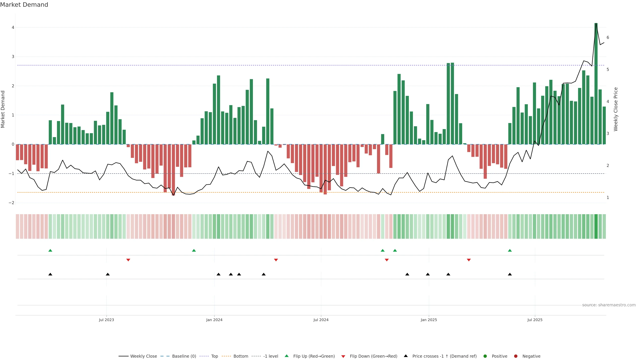
Task: Click the darkest green heatmap strip cell
Action: (596, 226)
